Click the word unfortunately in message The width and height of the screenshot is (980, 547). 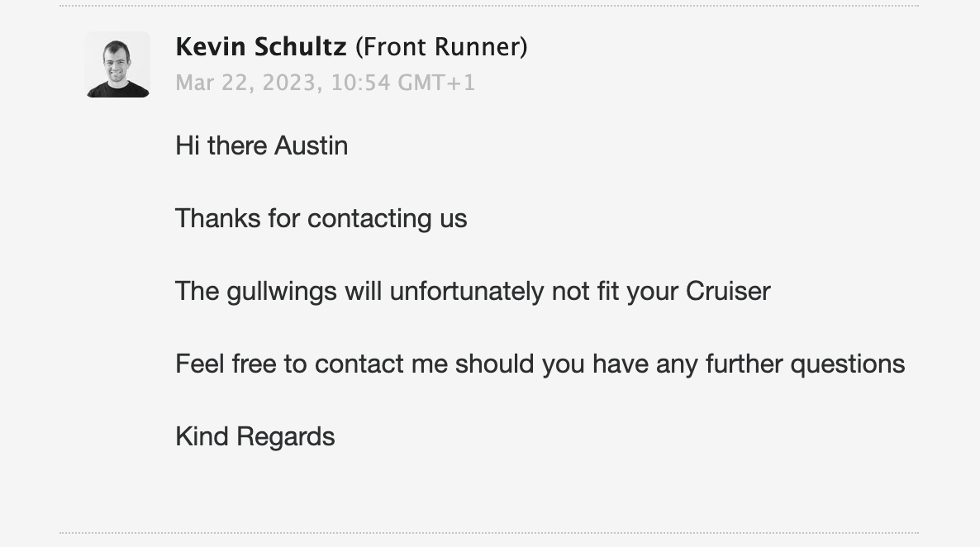(x=466, y=292)
